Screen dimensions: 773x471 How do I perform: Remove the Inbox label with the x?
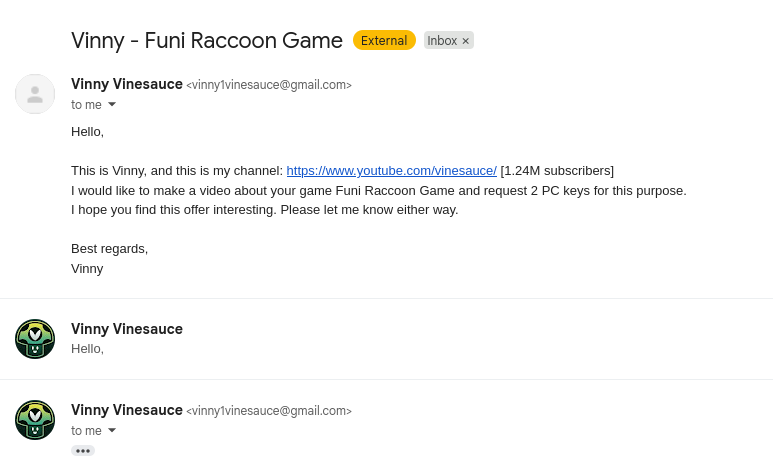pyautogui.click(x=465, y=41)
